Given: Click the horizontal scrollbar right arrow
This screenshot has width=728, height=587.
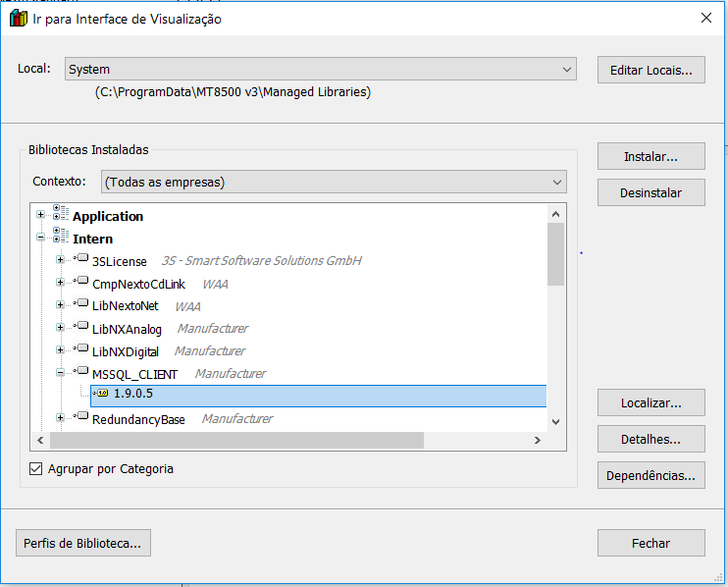Looking at the screenshot, I should tap(537, 441).
